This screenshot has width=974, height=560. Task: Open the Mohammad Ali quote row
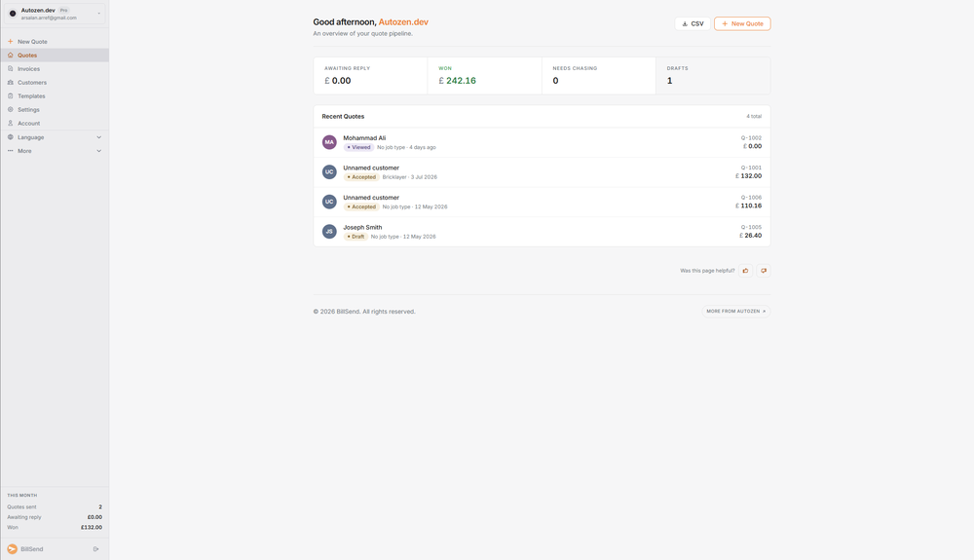tap(542, 142)
